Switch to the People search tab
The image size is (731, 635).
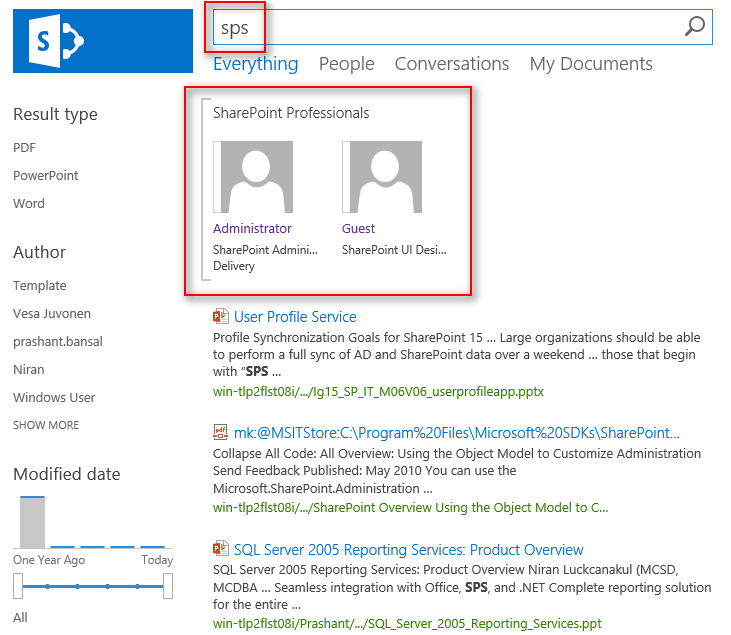point(346,64)
